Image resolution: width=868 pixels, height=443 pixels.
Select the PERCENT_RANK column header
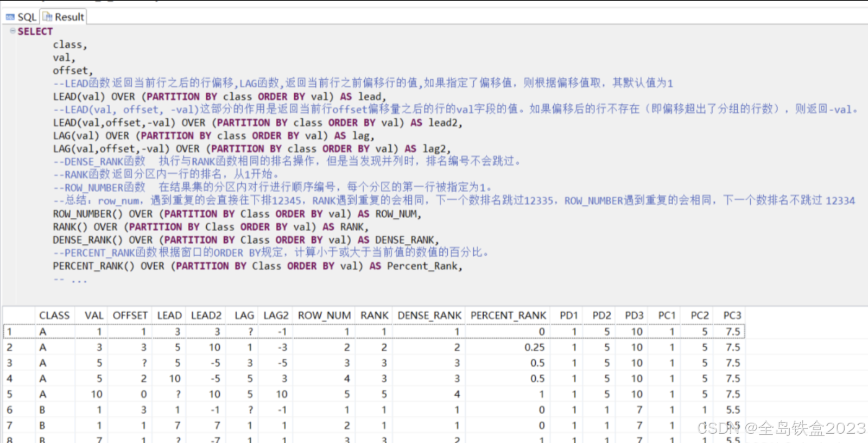click(508, 315)
